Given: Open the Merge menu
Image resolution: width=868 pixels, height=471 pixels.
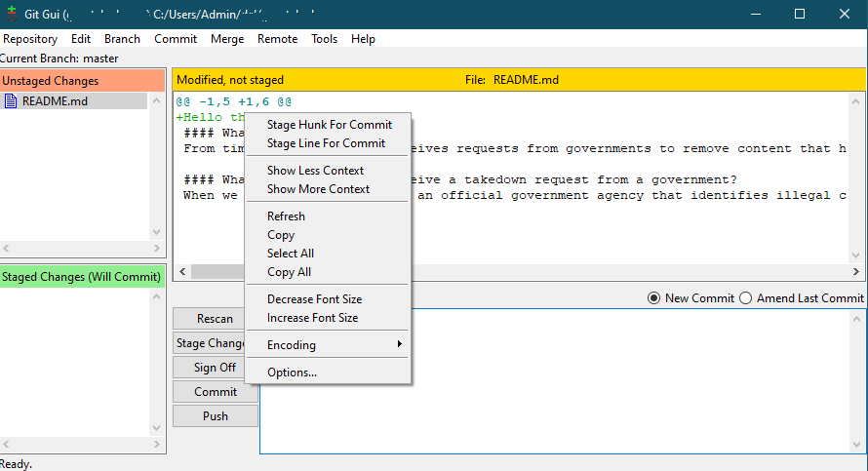Looking at the screenshot, I should 227,39.
